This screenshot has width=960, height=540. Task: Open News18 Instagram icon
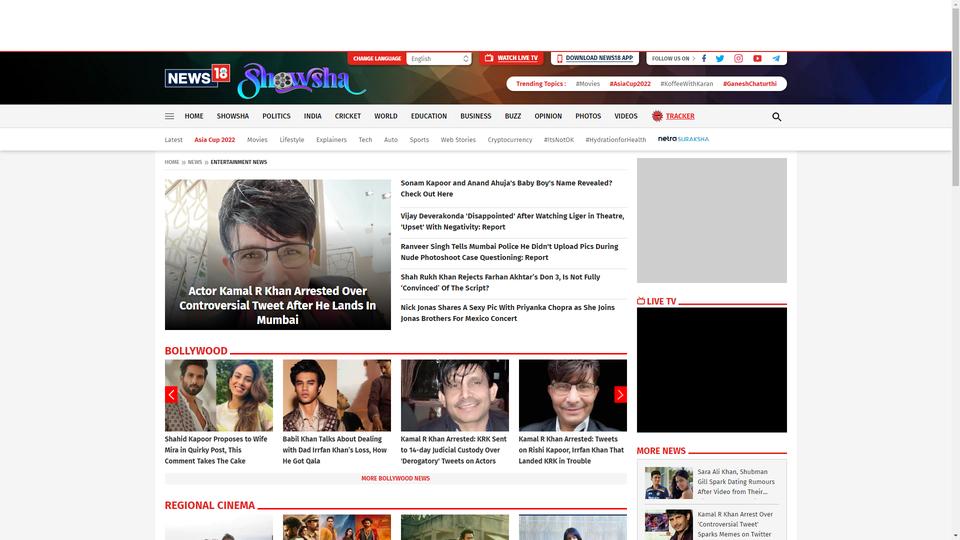tap(738, 58)
